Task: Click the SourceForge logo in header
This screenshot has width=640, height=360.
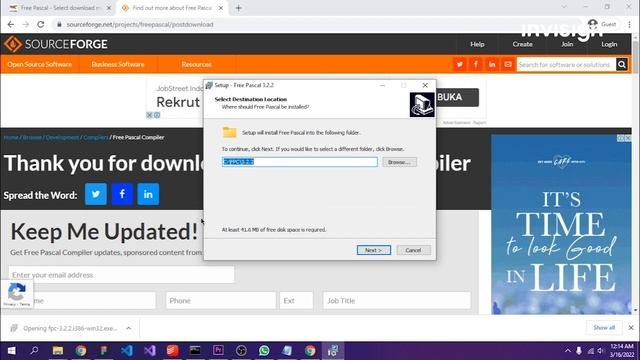Action: pyautogui.click(x=56, y=44)
